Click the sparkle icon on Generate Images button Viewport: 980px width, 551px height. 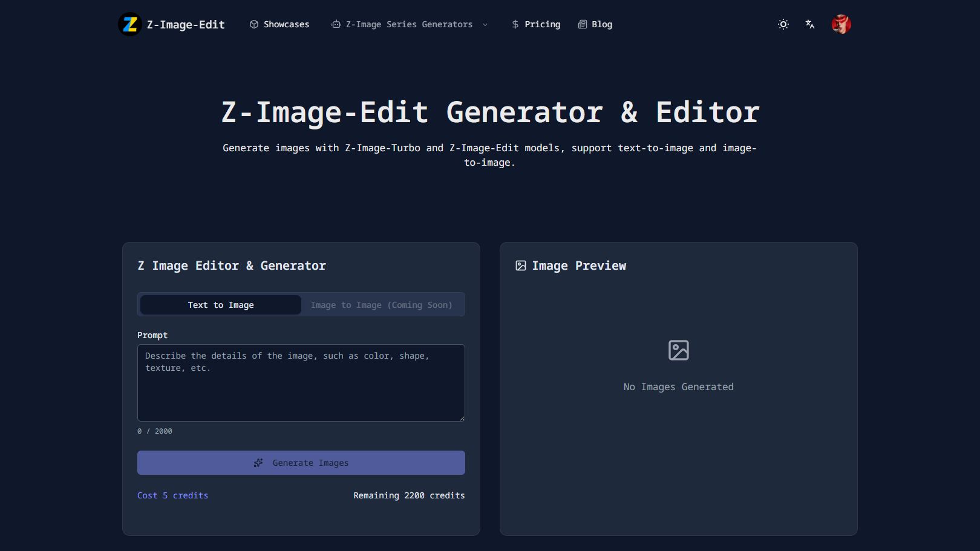click(258, 463)
